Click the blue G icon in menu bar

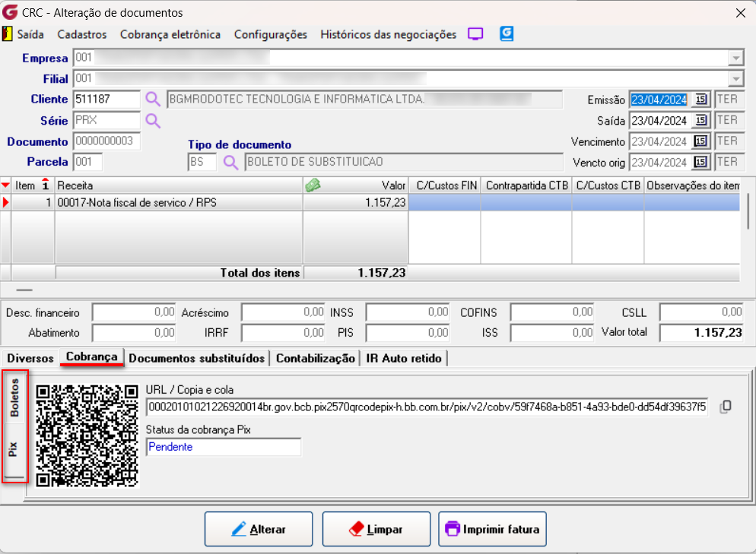tap(507, 33)
